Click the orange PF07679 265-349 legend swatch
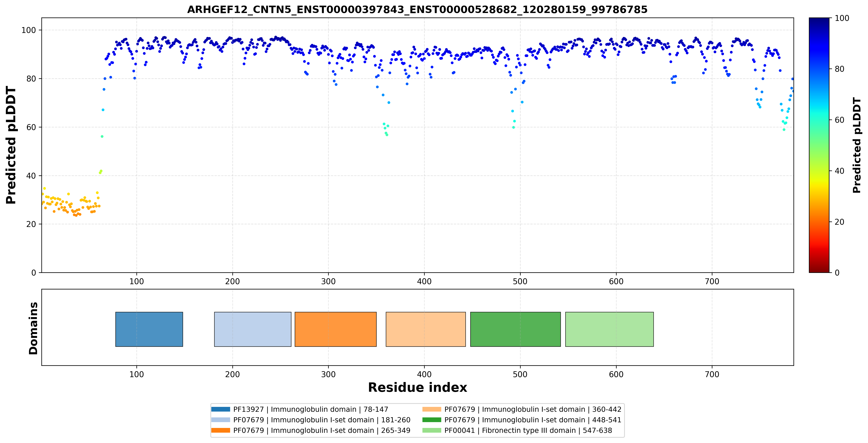868x443 pixels. click(x=221, y=430)
